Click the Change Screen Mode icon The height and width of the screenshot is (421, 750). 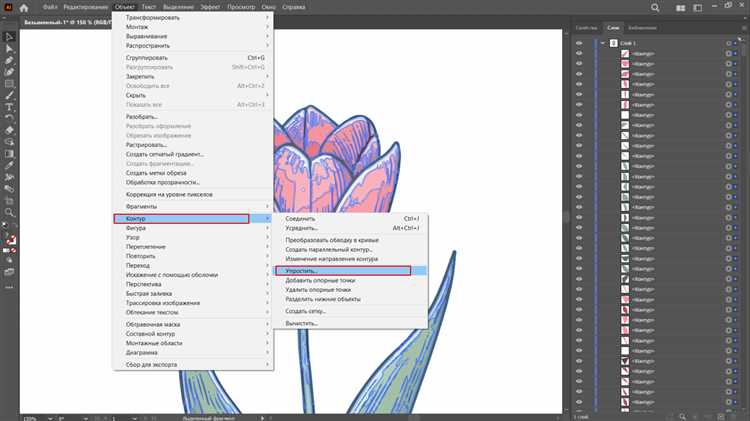pyautogui.click(x=9, y=272)
